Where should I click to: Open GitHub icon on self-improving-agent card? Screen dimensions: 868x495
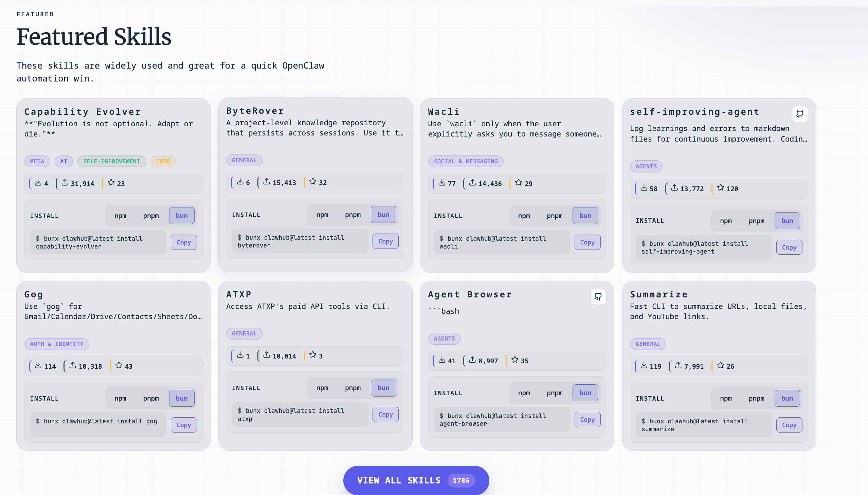tap(799, 114)
